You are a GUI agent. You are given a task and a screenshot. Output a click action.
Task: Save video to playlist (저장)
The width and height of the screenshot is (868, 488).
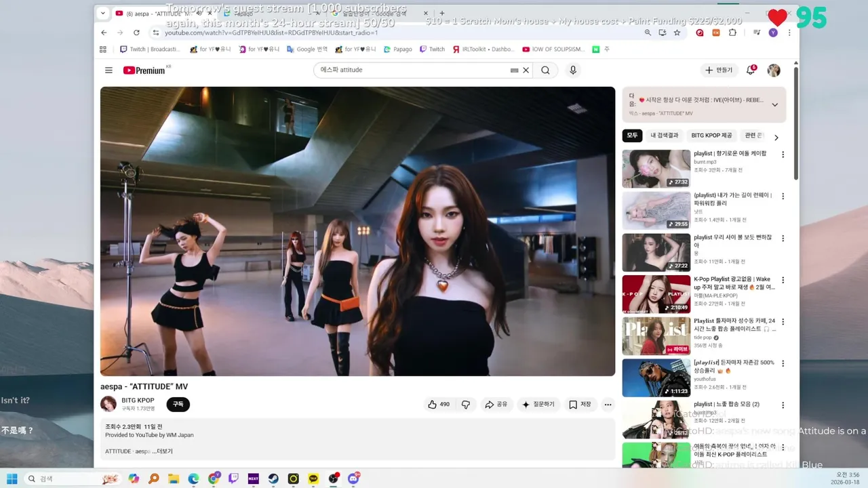[x=580, y=405]
